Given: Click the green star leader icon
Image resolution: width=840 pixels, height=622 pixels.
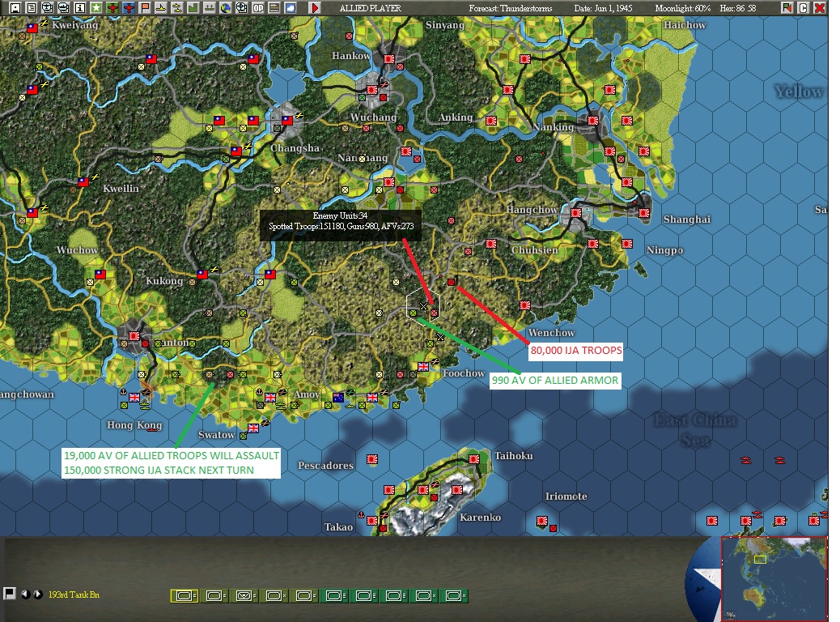Looking at the screenshot, I should tap(95, 7).
